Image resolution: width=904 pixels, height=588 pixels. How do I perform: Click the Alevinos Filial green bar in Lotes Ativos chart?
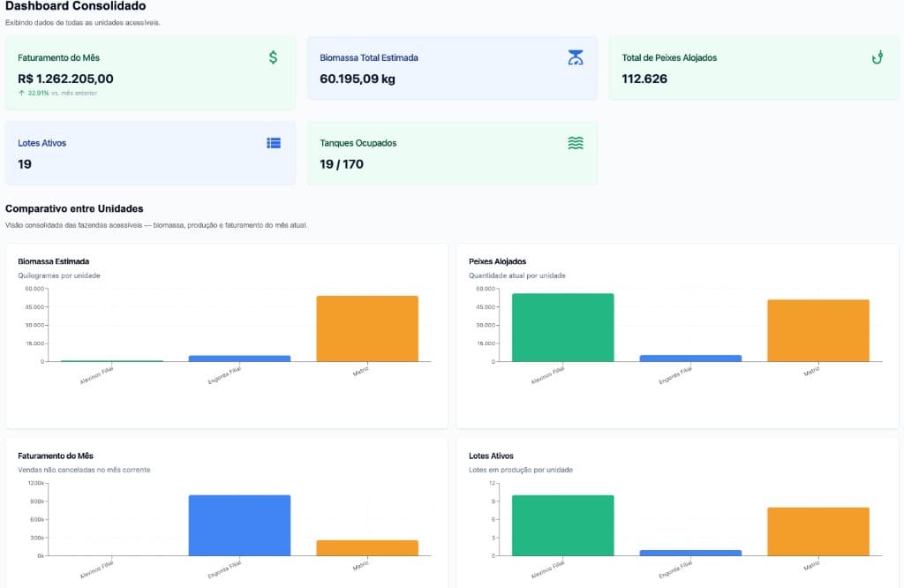click(562, 525)
